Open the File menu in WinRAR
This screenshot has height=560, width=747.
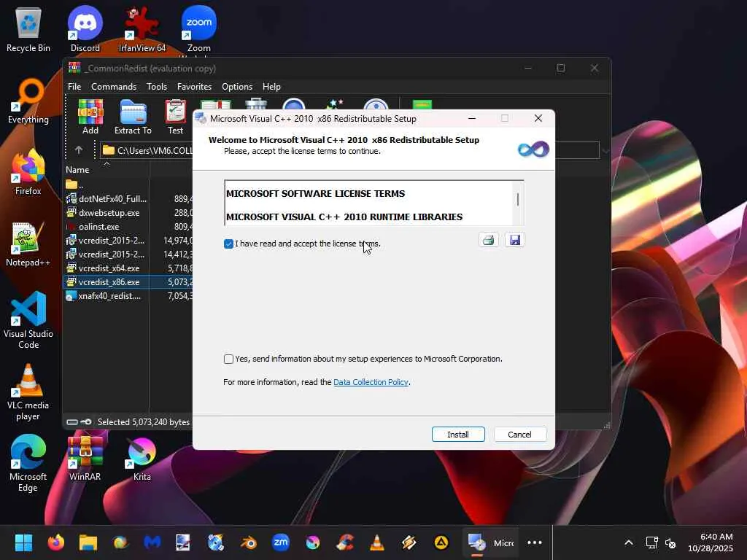click(74, 87)
